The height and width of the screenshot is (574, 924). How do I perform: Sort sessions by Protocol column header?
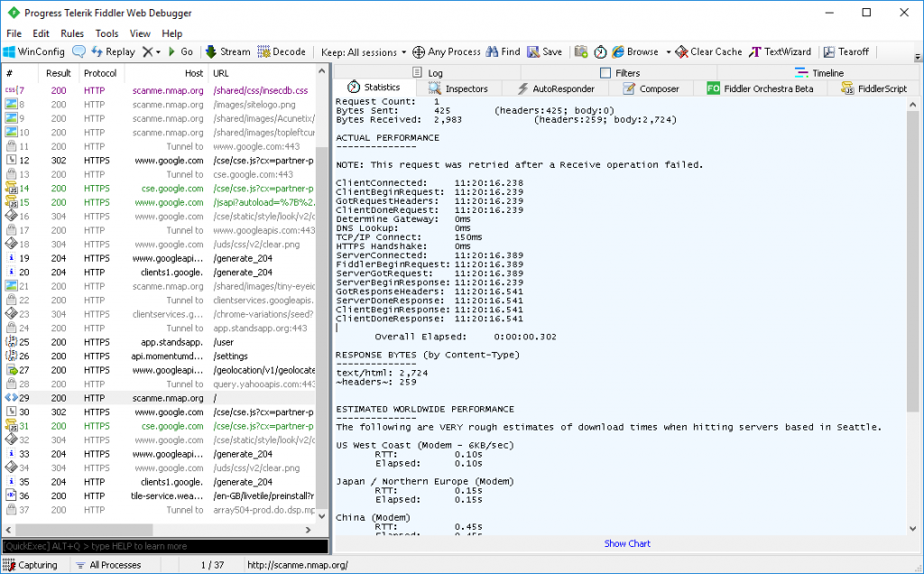coord(100,73)
